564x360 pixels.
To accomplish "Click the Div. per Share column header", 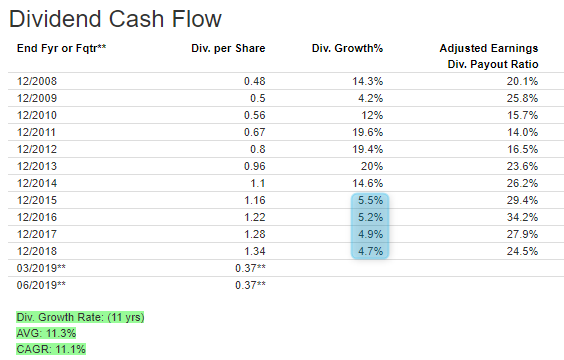I will pyautogui.click(x=228, y=48).
